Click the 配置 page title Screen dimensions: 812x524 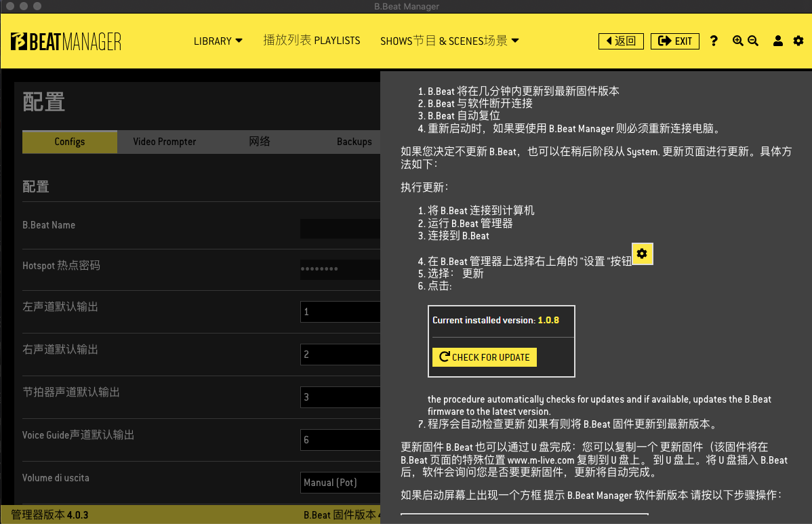pos(44,102)
